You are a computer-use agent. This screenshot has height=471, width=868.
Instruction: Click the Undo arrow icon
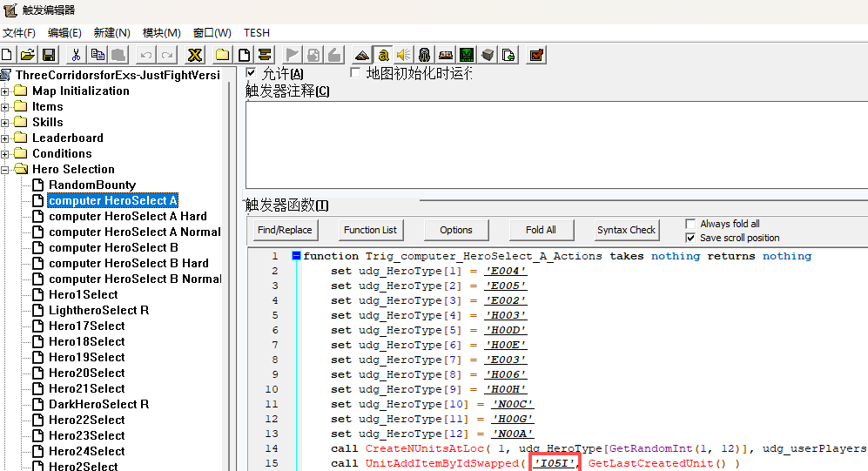point(146,55)
